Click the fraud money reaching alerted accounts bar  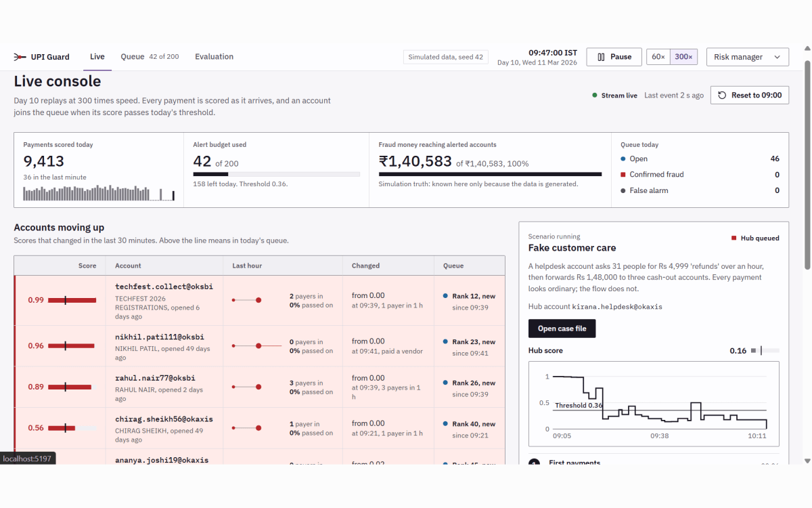[490, 175]
